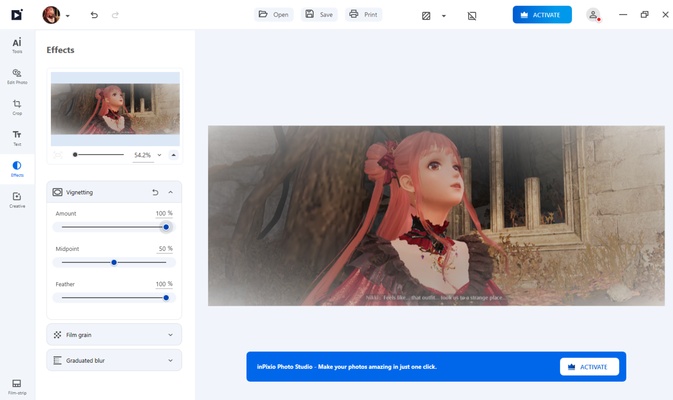The image size is (673, 400).
Task: Collapse the navigator preview panel
Action: point(173,155)
